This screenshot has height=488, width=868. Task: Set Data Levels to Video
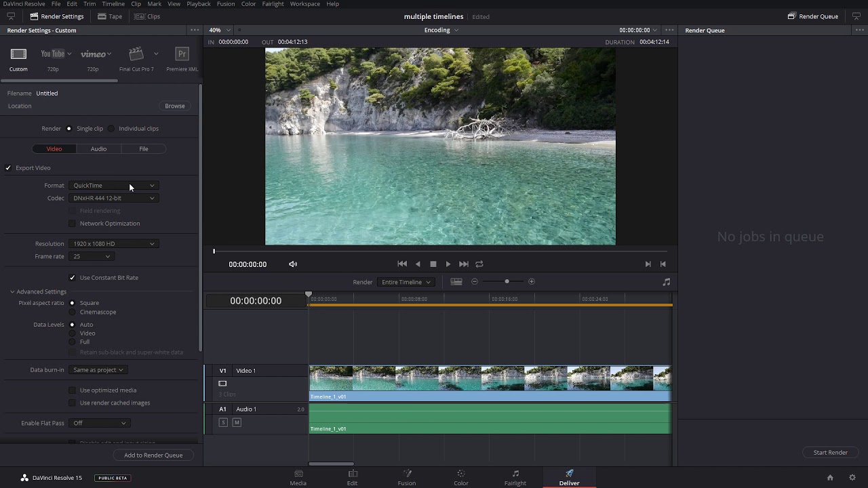click(73, 333)
